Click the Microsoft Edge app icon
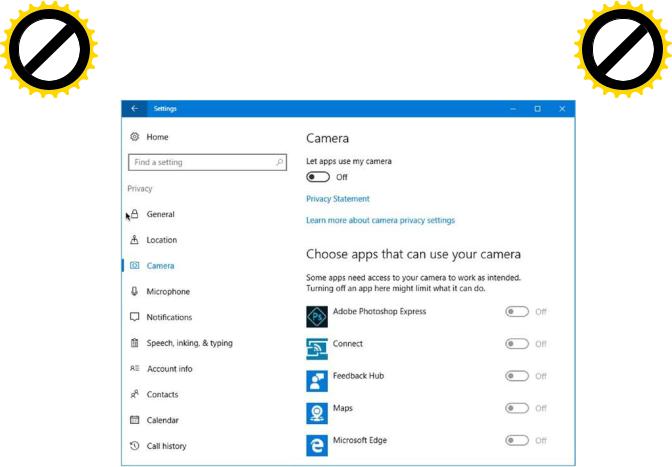This screenshot has height=467, width=672. click(x=317, y=446)
